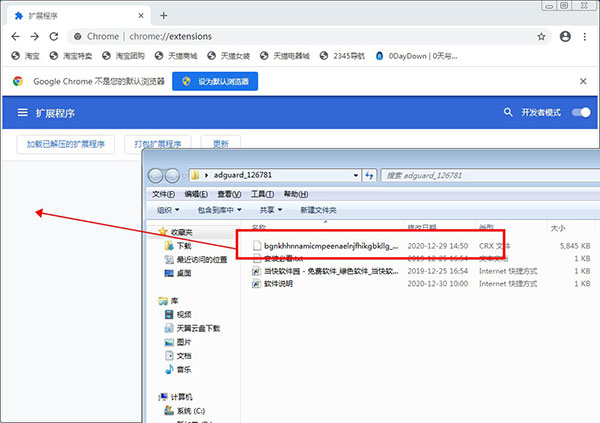
Task: Toggle 开发者模式 switch
Action: tap(581, 113)
